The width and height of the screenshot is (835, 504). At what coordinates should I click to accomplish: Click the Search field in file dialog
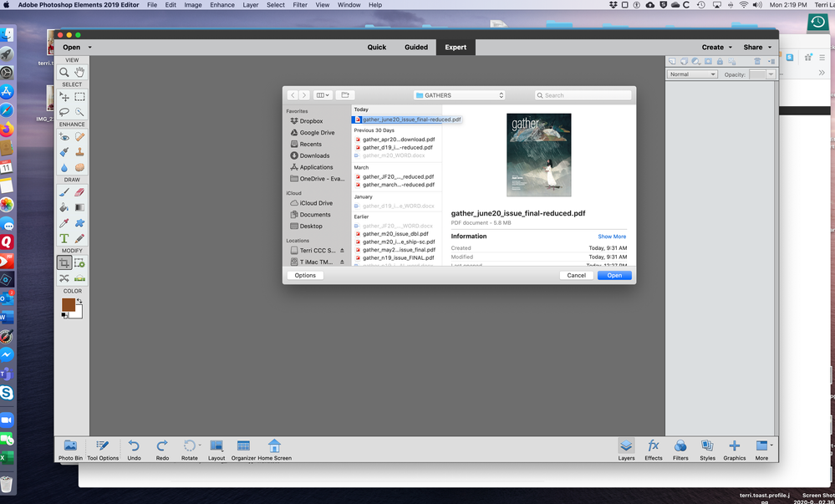pos(583,95)
